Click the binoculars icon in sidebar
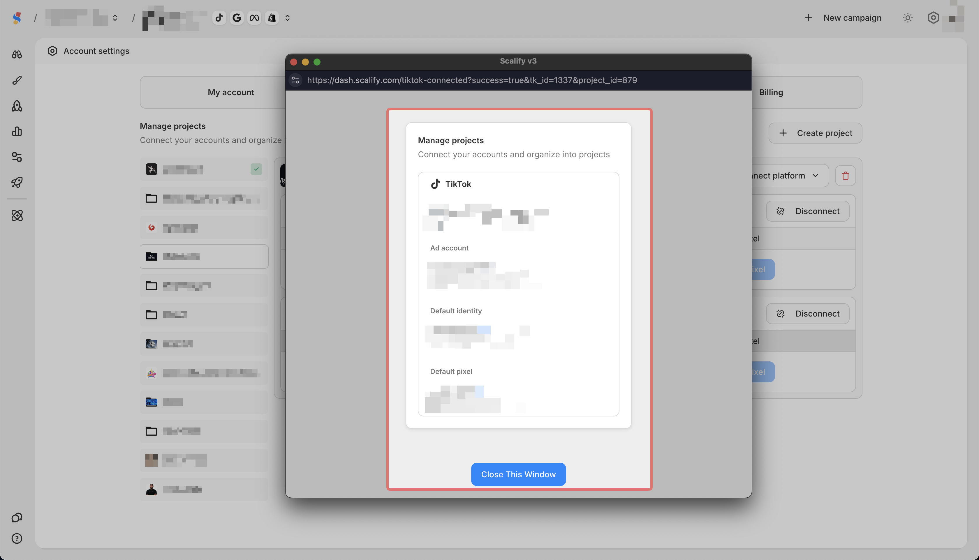The image size is (979, 560). click(17, 55)
